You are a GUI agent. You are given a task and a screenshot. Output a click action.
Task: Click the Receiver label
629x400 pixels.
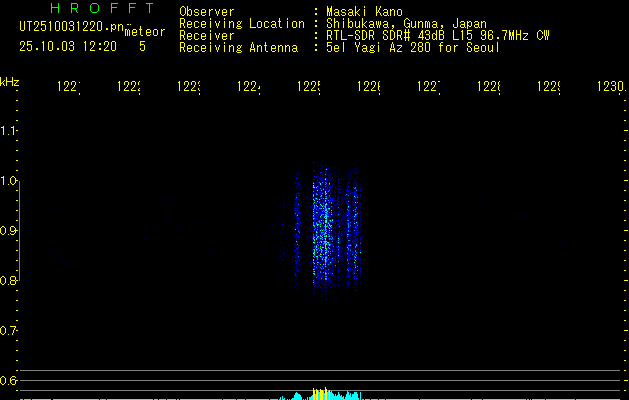[207, 36]
